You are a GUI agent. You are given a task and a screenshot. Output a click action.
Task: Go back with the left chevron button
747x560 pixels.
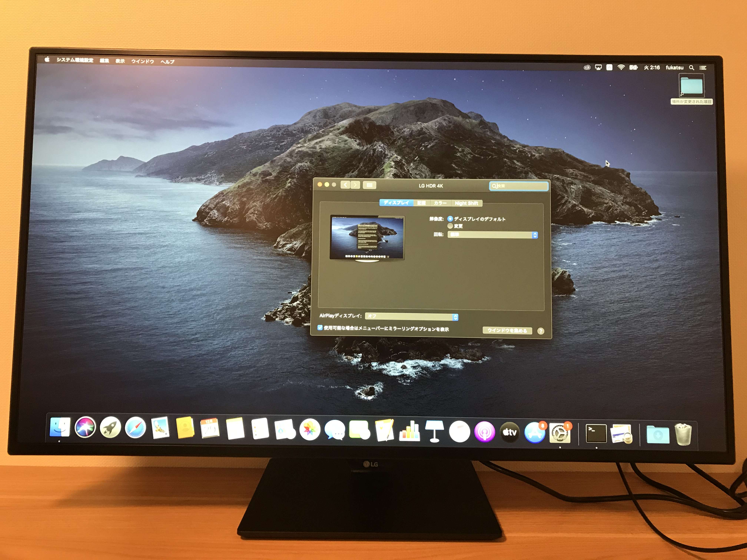345,185
